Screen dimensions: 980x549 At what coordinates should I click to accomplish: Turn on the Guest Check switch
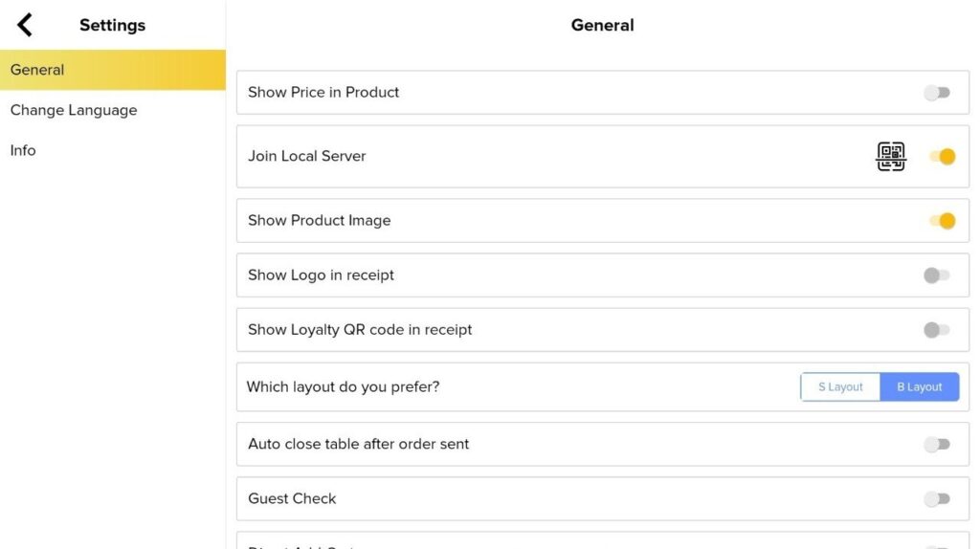click(937, 499)
